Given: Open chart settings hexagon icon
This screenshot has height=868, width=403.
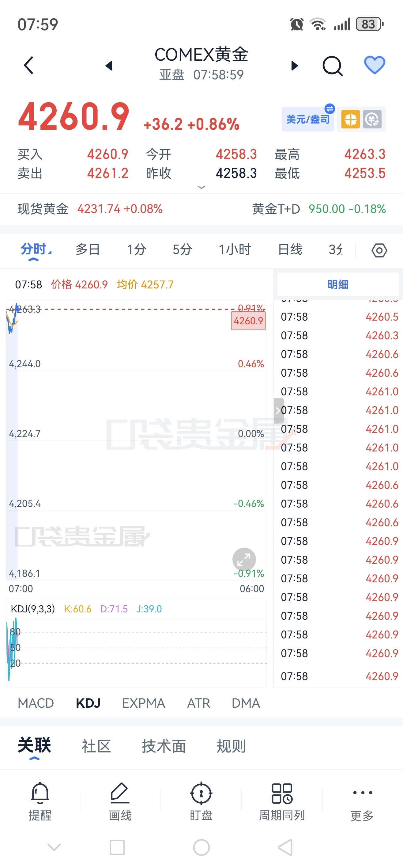Looking at the screenshot, I should tap(379, 250).
